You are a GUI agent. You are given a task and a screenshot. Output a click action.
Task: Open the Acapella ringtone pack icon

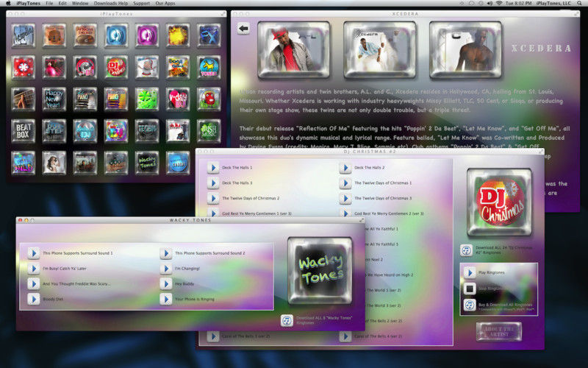[x=24, y=35]
